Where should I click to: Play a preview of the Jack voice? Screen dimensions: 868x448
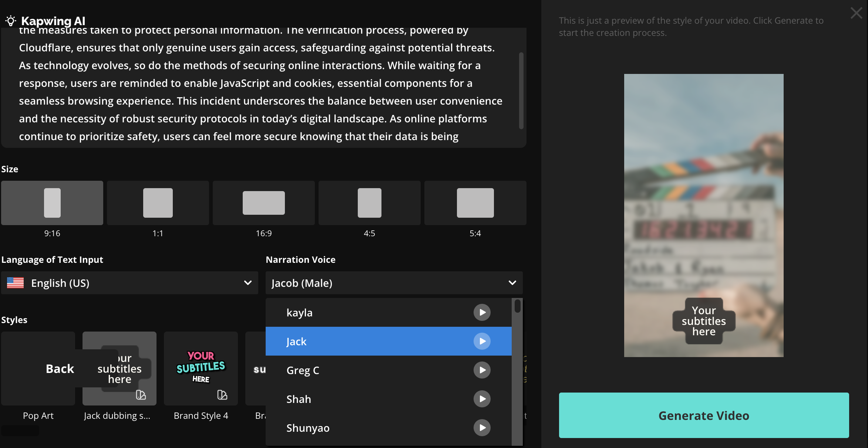coord(482,341)
